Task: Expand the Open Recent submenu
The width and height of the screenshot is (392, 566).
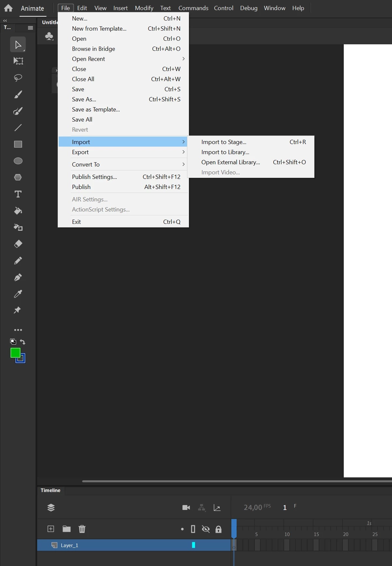Action: click(123, 59)
